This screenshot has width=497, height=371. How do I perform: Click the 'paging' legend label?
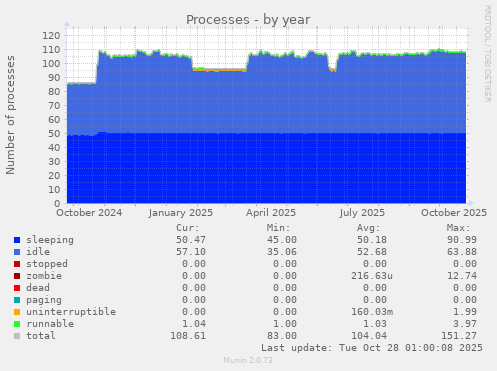44,300
